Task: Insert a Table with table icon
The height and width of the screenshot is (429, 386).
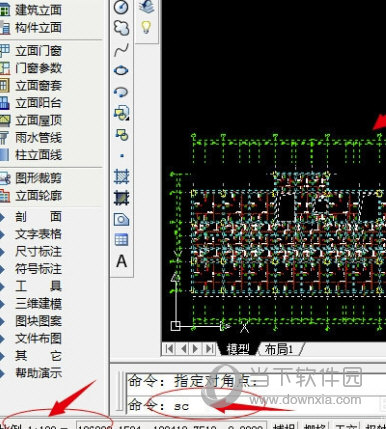Action: click(x=121, y=240)
